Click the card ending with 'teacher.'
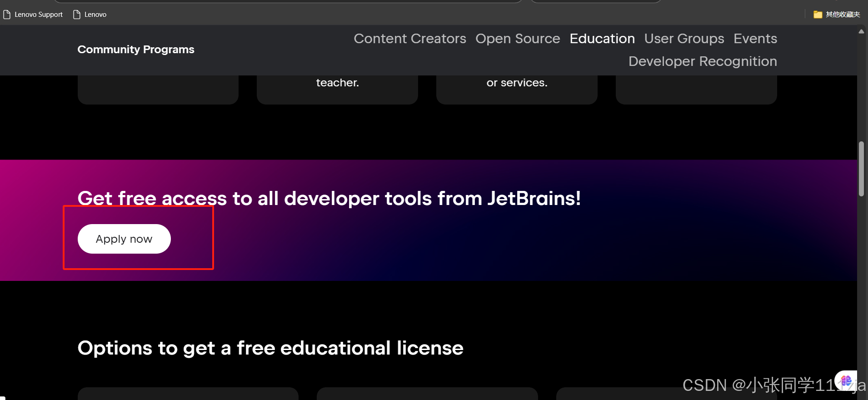 click(337, 90)
